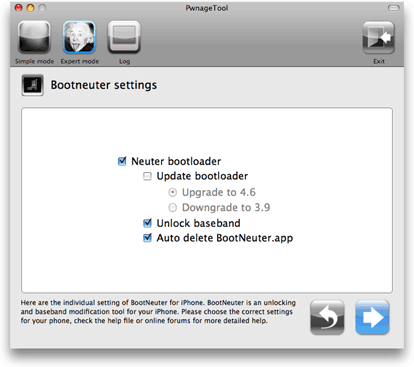
Task: Select Downgrade to 3.9 radio button
Action: click(172, 208)
